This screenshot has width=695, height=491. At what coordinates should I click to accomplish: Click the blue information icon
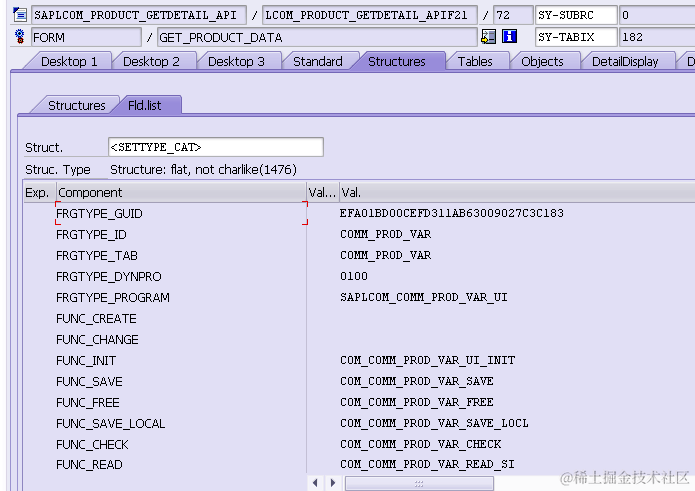pyautogui.click(x=509, y=36)
